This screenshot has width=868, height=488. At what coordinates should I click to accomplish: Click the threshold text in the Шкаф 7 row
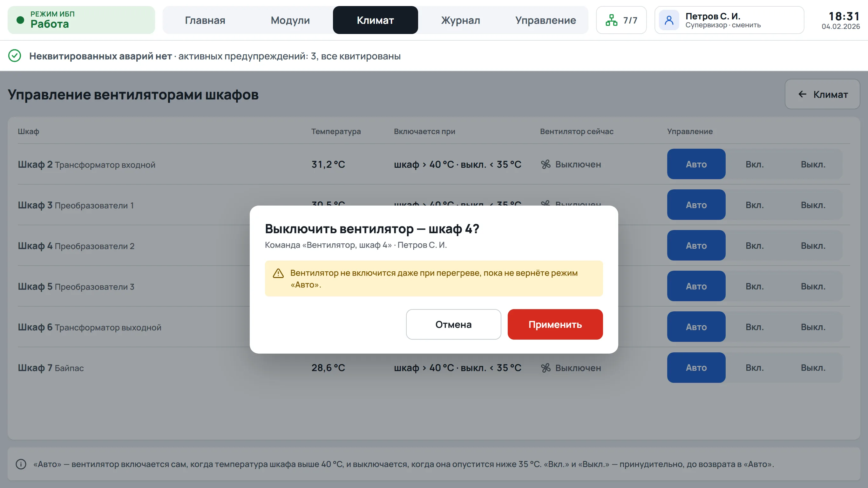click(458, 368)
